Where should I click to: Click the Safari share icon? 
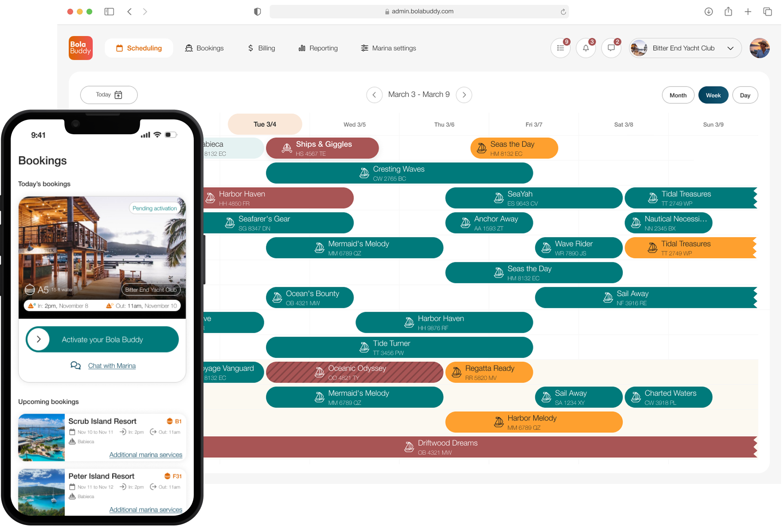(728, 11)
